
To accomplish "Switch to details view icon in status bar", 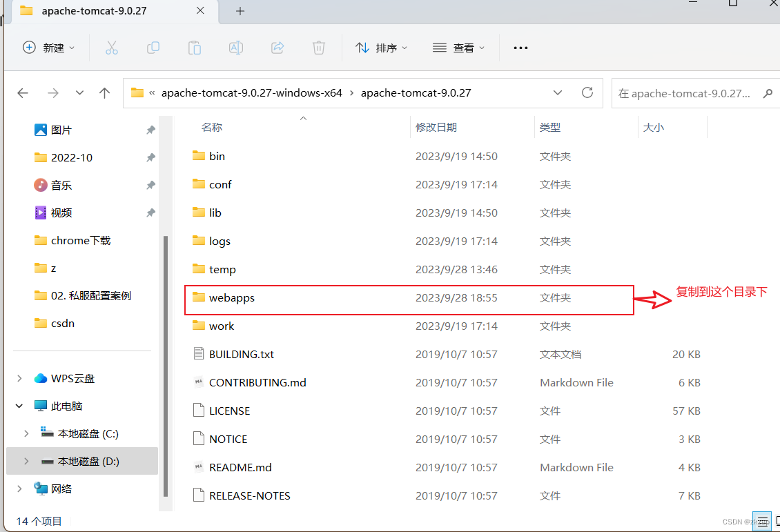I will (x=761, y=522).
